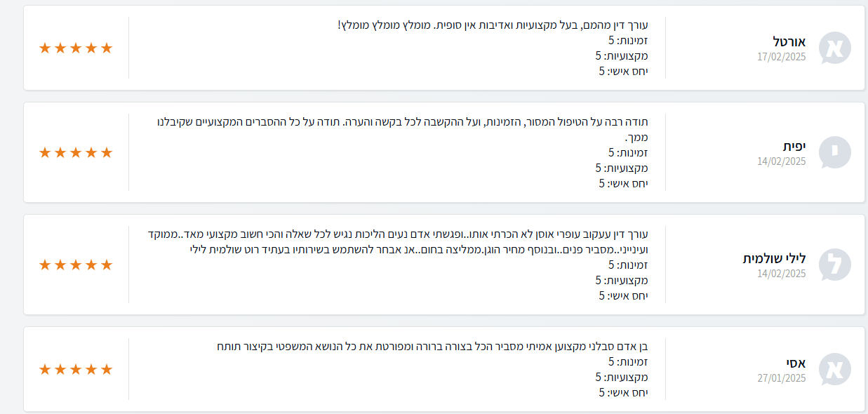The width and height of the screenshot is (868, 414).
Task: Select the reviewer name אסי
Action: point(796,363)
